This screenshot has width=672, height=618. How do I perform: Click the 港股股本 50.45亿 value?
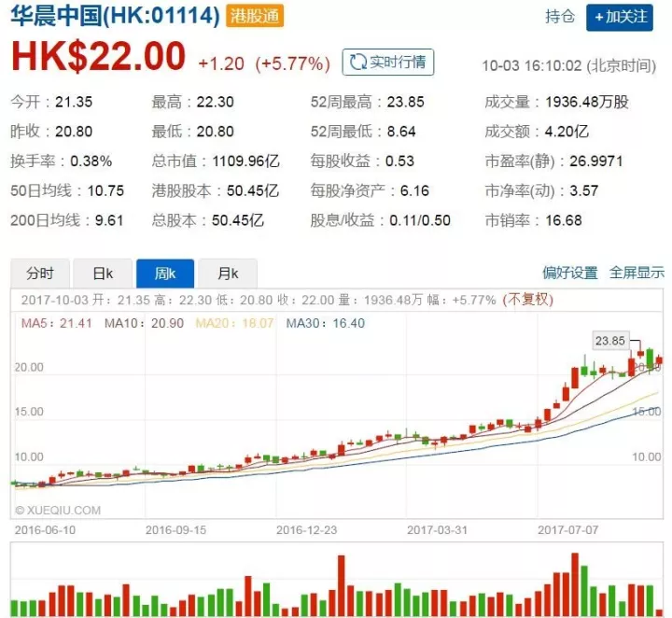tap(252, 190)
